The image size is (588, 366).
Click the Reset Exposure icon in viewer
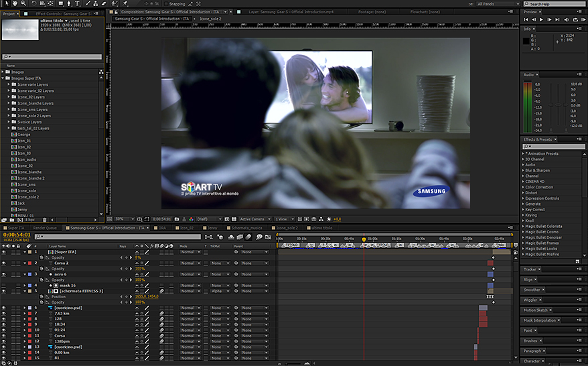329,219
